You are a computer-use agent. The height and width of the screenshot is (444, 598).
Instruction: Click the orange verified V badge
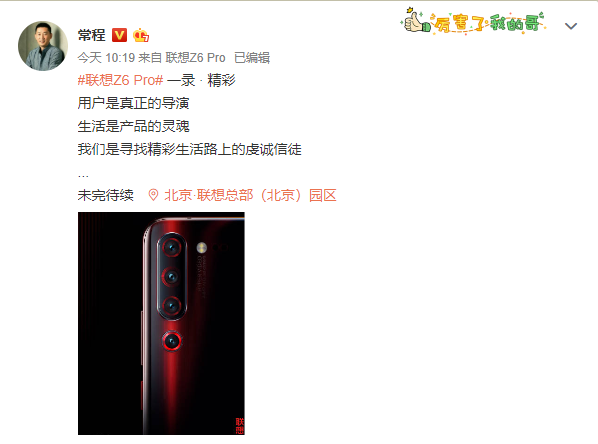pyautogui.click(x=119, y=35)
